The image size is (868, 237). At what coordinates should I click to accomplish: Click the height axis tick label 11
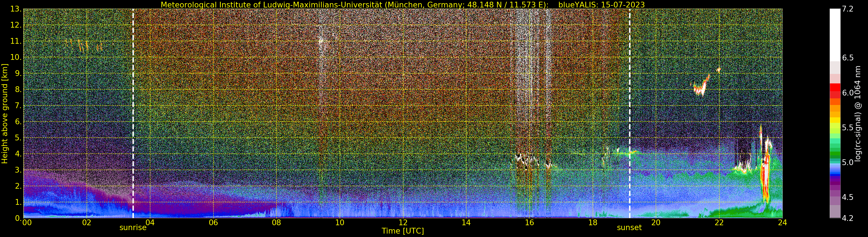16,41
